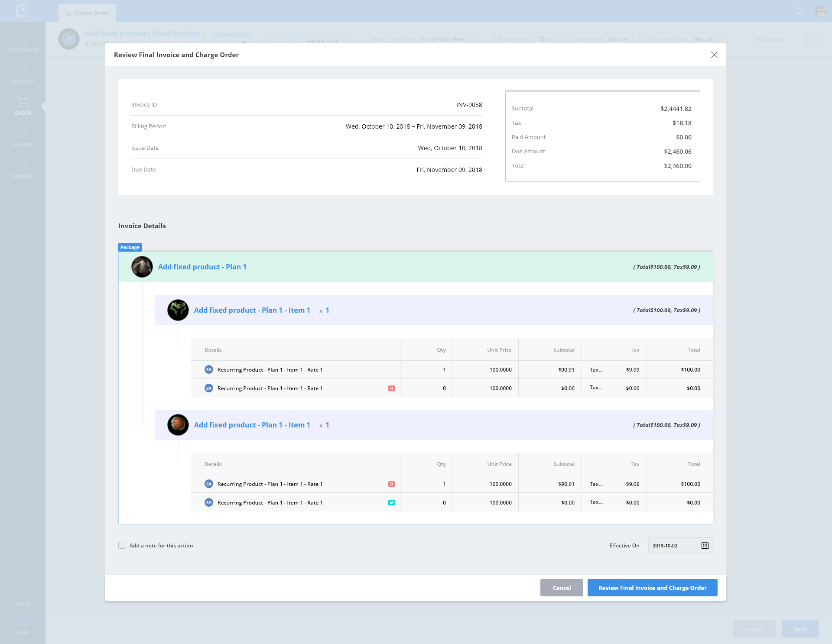Image resolution: width=832 pixels, height=644 pixels.
Task: Click the notification bell icon
Action: pyautogui.click(x=799, y=11)
